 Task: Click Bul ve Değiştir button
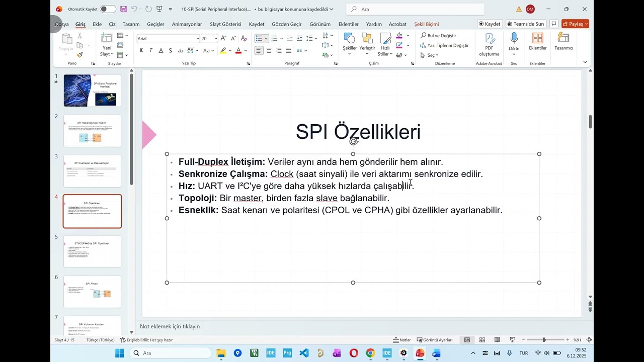tap(438, 36)
